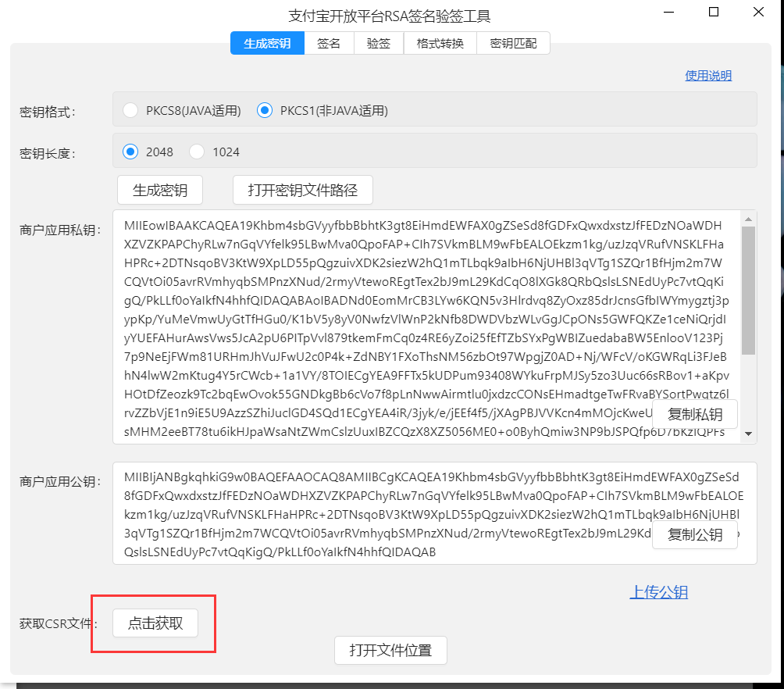Click 点击获取 to get CSR file
The width and height of the screenshot is (784, 689).
[x=155, y=623]
